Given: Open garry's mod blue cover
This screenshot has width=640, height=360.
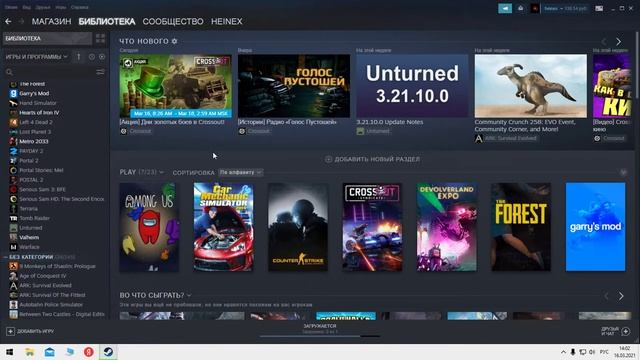Looking at the screenshot, I should (596, 227).
